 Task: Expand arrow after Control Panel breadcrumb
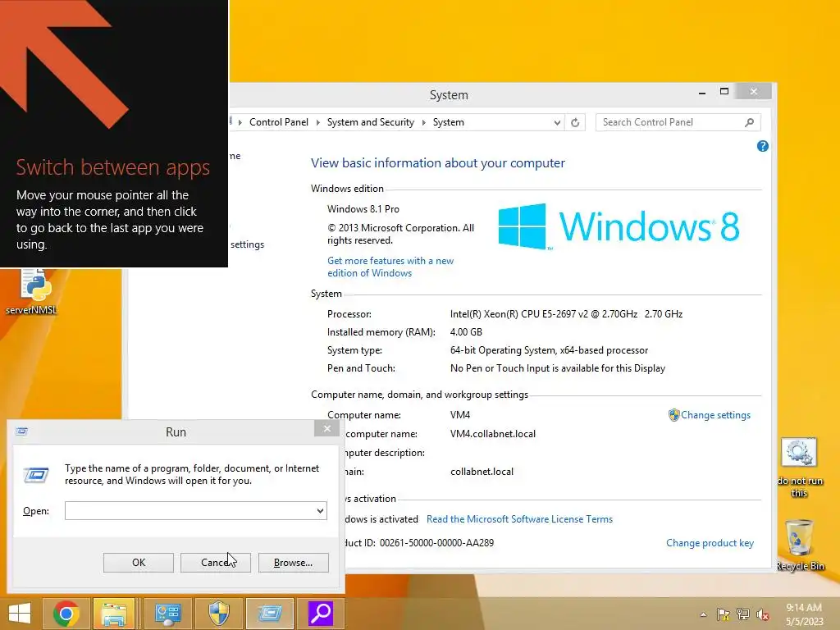pyautogui.click(x=317, y=123)
